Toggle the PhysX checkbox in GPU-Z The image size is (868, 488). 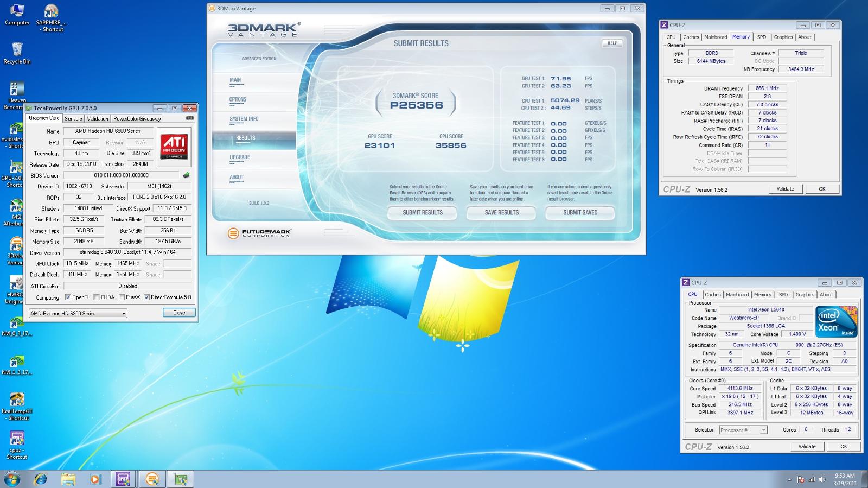121,297
